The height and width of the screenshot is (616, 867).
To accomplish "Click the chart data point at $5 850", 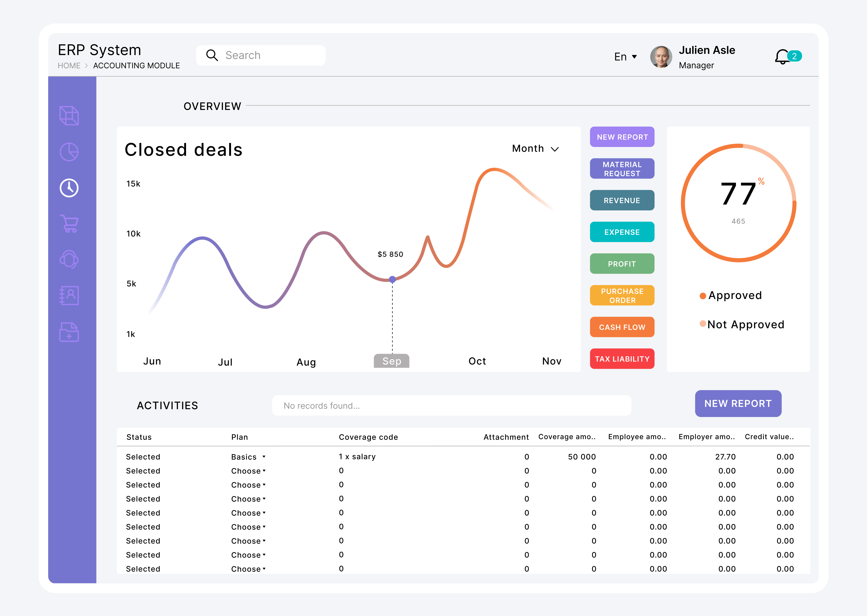I will 393,280.
